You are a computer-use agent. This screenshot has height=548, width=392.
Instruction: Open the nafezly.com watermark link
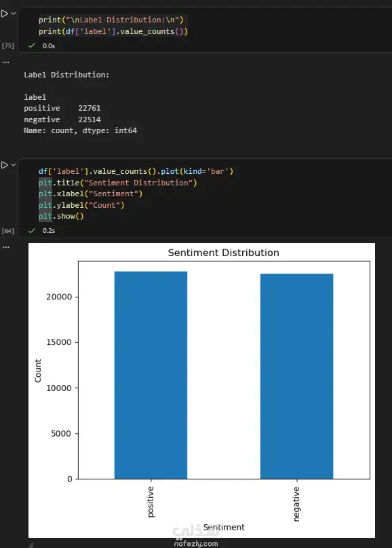point(196,543)
